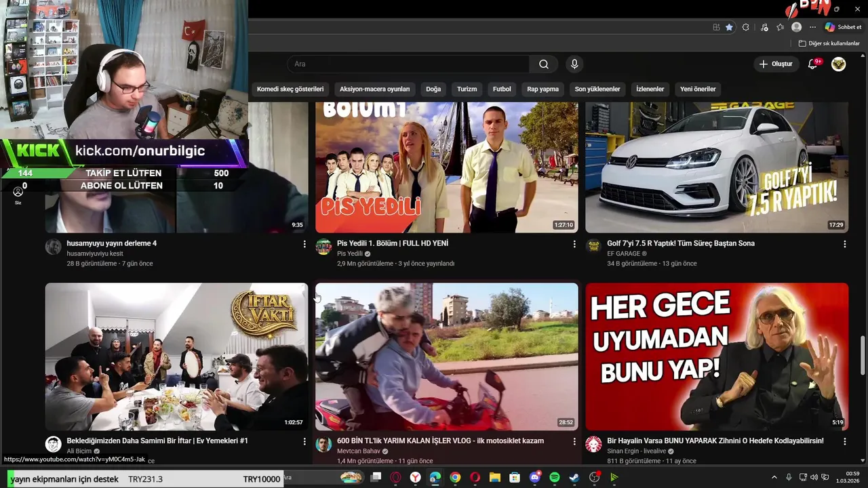Open options menu for Pis Yedili 1. Bölüm
868x488 pixels.
point(574,244)
